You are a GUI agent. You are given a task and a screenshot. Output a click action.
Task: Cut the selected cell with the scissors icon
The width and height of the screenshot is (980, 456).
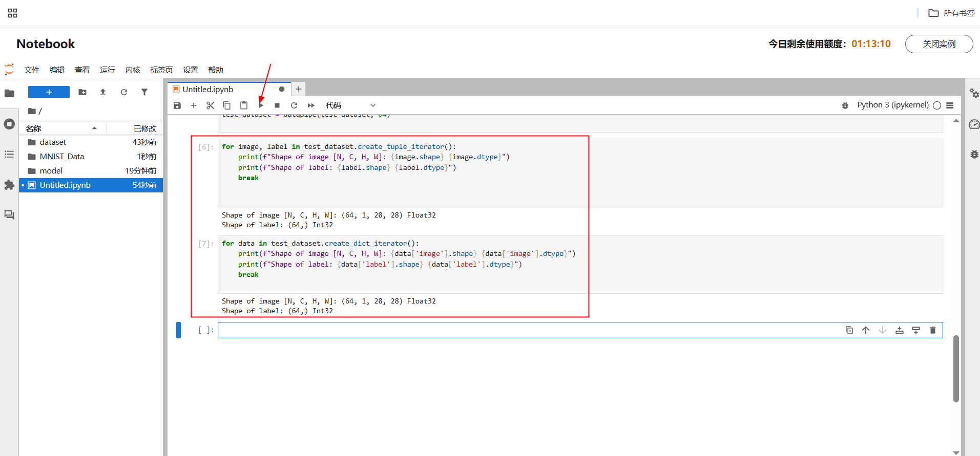211,105
